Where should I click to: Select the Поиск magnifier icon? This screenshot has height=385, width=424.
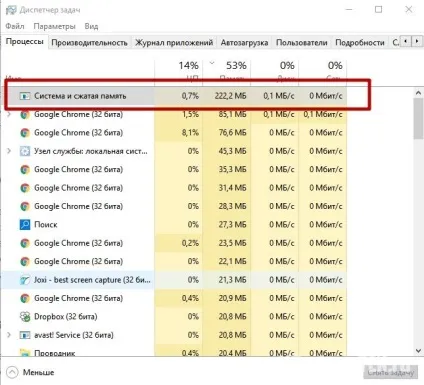coord(25,225)
